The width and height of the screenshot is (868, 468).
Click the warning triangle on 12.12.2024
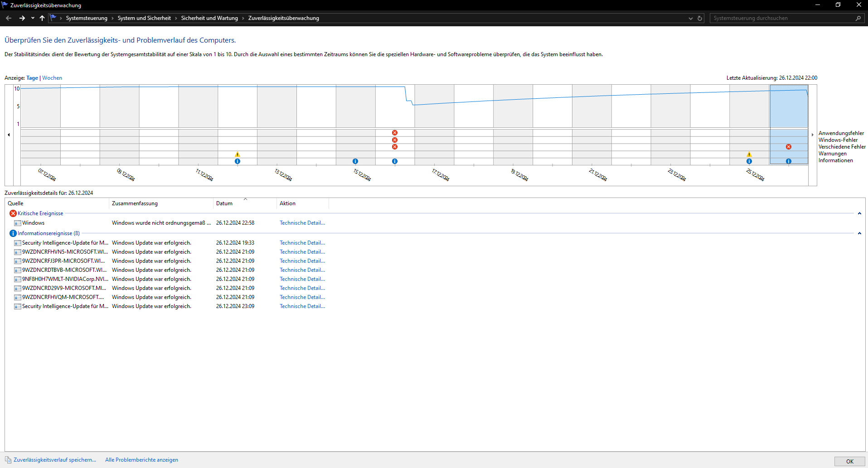(x=238, y=154)
